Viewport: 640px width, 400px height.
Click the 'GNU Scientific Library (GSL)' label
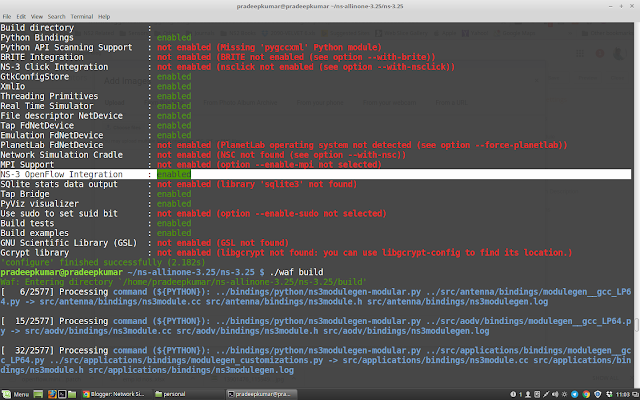pos(69,243)
